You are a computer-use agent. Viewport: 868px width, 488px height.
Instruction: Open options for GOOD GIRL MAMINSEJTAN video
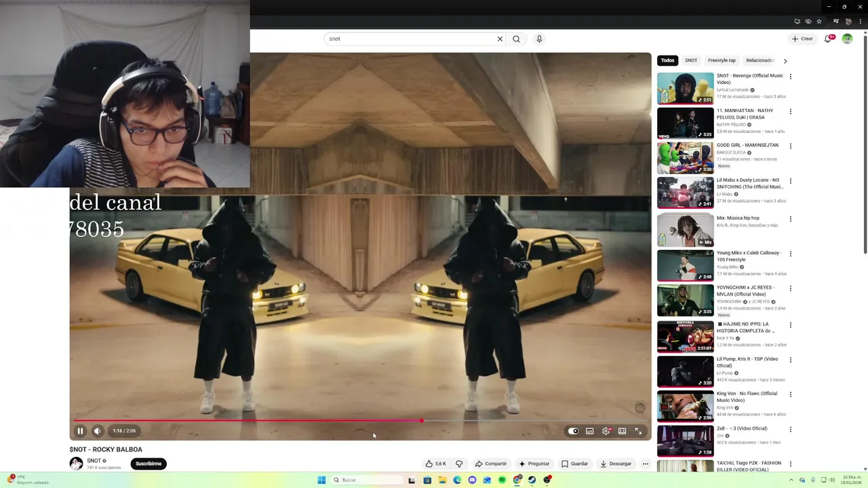click(x=791, y=146)
